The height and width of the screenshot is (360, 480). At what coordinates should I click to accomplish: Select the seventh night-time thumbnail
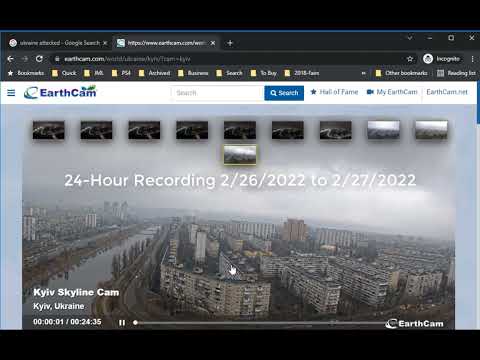point(336,130)
